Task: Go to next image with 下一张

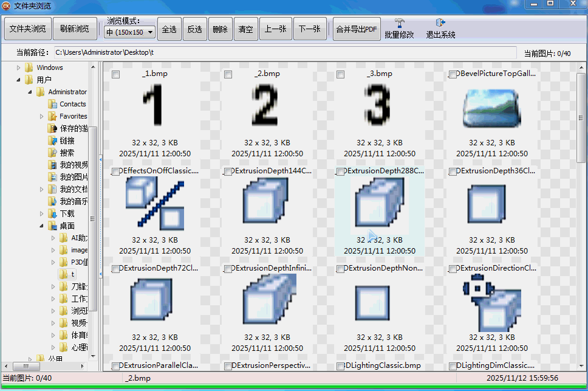Action: (x=310, y=29)
